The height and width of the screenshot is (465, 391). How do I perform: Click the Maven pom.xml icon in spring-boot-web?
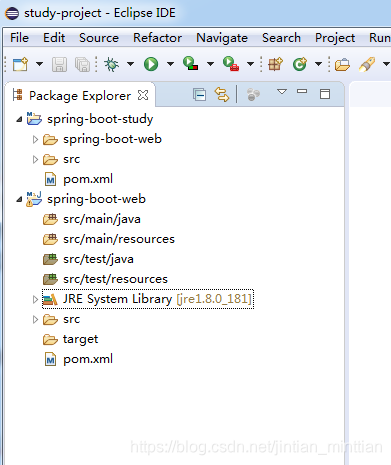(50, 359)
